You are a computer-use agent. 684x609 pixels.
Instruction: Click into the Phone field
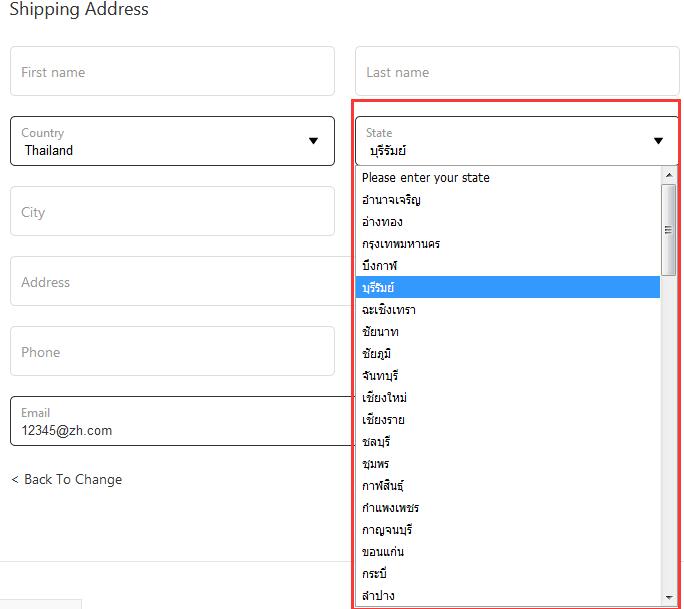click(172, 352)
